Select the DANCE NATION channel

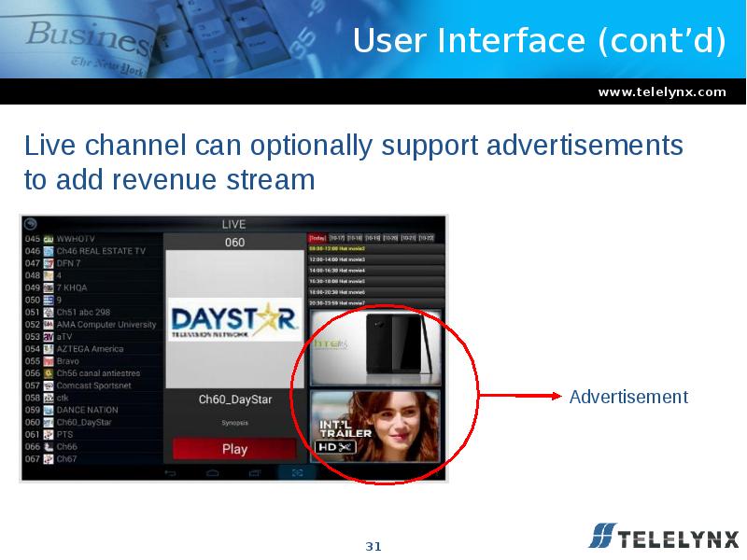[88, 410]
